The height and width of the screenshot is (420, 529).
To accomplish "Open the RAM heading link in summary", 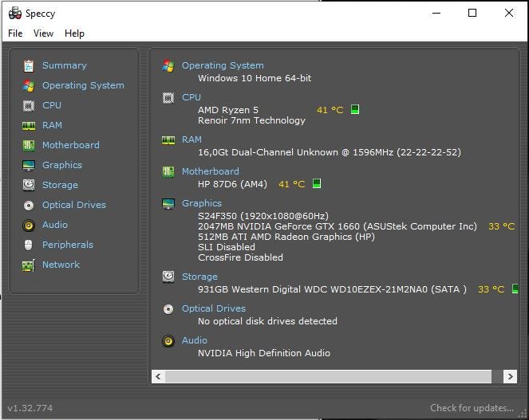I will coord(191,139).
